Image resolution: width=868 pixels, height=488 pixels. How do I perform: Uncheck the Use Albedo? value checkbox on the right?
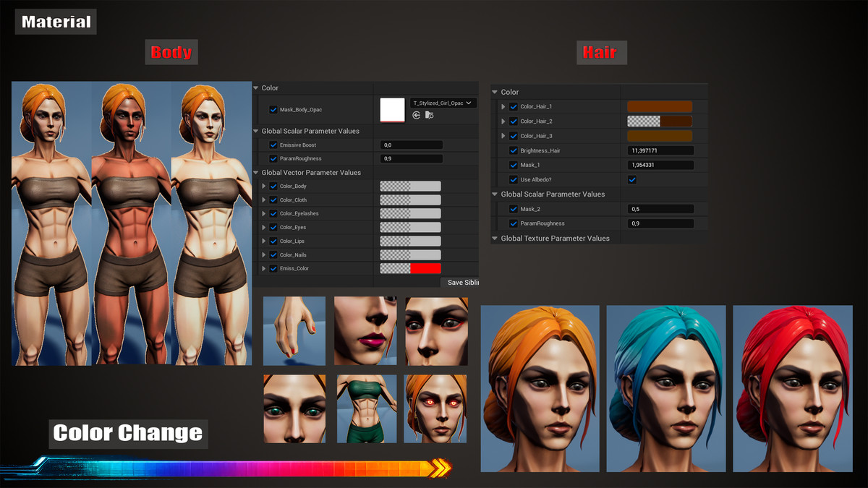click(632, 179)
